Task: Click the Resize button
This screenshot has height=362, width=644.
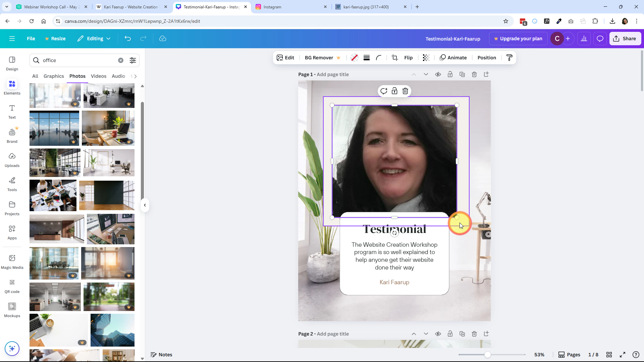Action: click(x=55, y=39)
